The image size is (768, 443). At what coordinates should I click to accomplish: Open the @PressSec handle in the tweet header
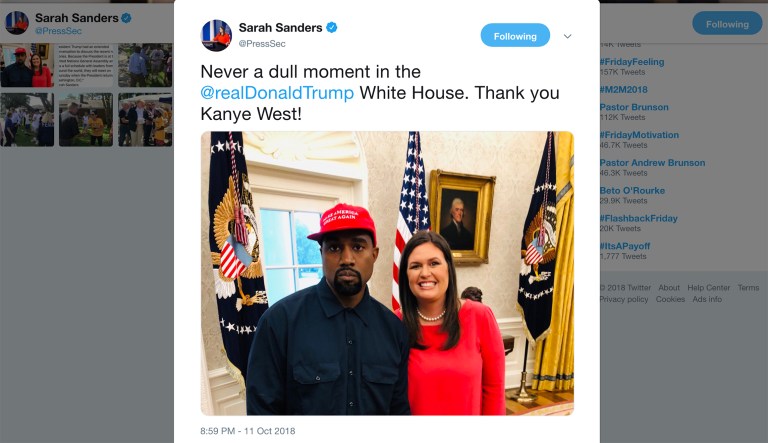[262, 44]
